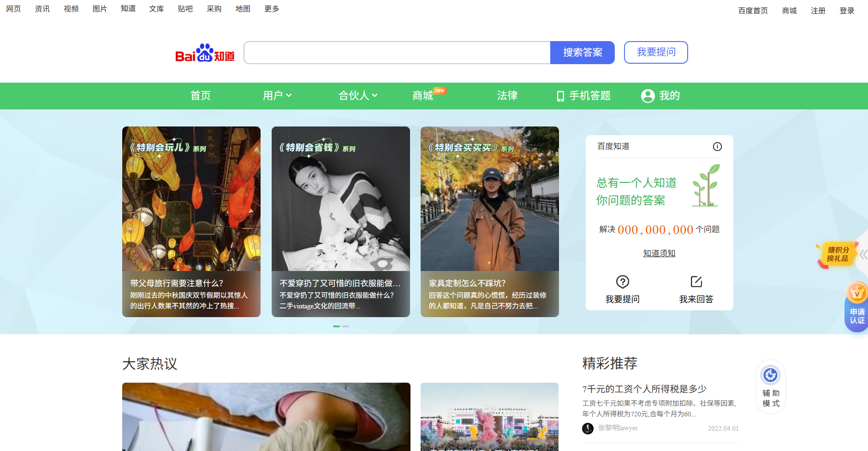Click the 我要提问 outlined button in header

pos(656,52)
